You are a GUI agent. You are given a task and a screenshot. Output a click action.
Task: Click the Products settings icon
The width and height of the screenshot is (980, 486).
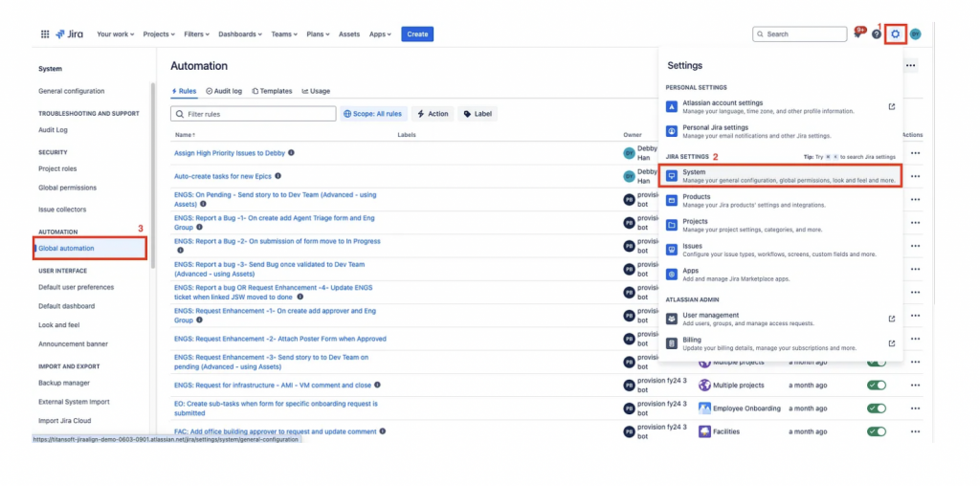click(671, 201)
